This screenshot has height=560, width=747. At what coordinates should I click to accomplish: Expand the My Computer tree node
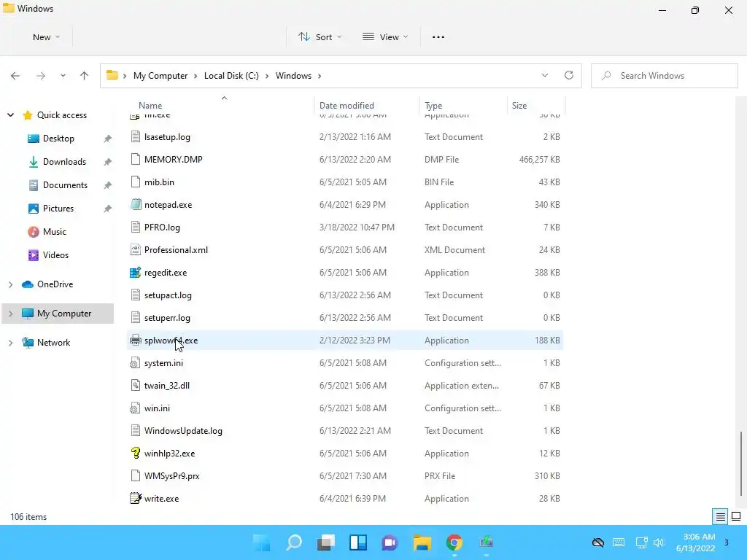click(x=10, y=314)
